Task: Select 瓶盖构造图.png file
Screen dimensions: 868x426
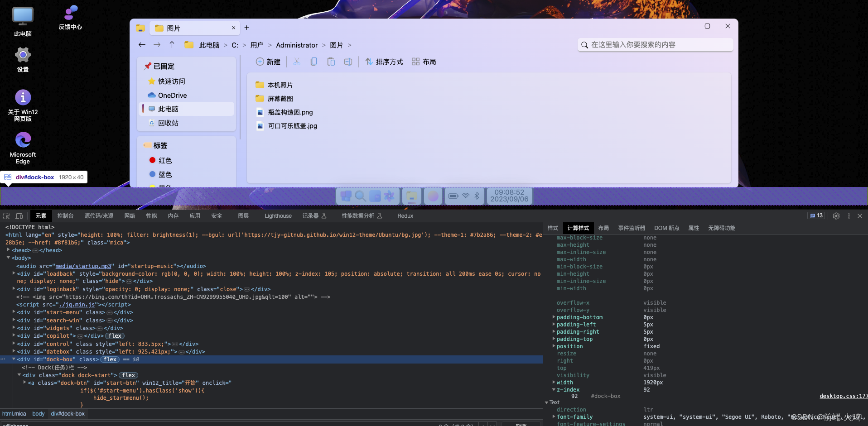Action: tap(285, 112)
